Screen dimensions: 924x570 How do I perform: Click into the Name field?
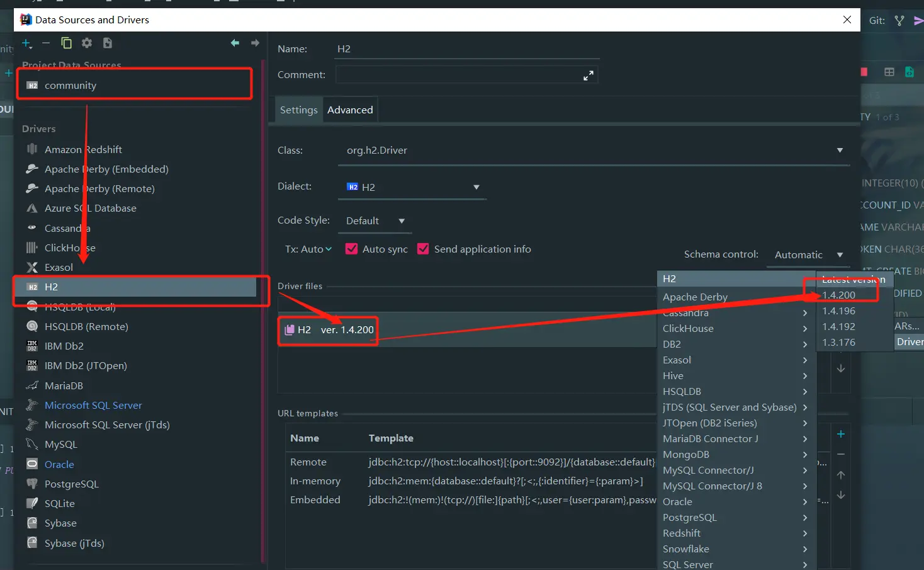pos(467,49)
